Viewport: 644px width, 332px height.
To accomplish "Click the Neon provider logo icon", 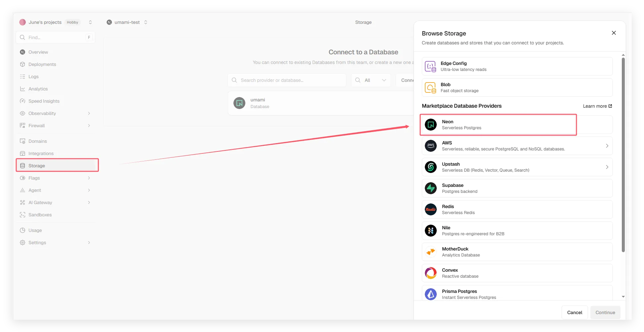I will click(431, 125).
